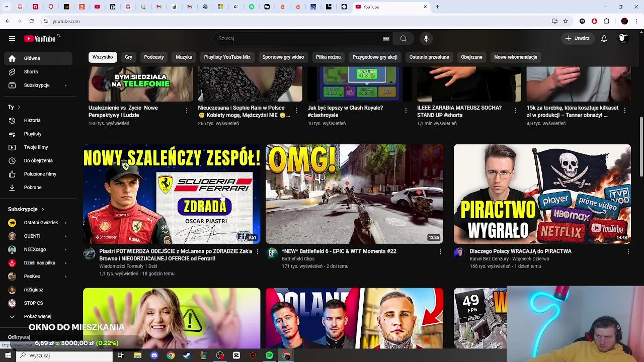Go to Główna in the sidebar

click(38, 58)
